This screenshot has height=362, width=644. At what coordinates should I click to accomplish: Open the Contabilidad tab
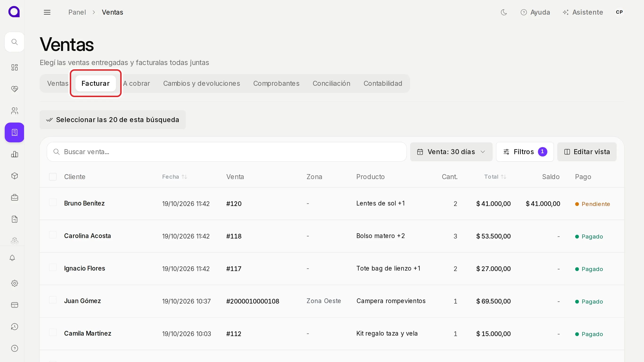pyautogui.click(x=383, y=83)
